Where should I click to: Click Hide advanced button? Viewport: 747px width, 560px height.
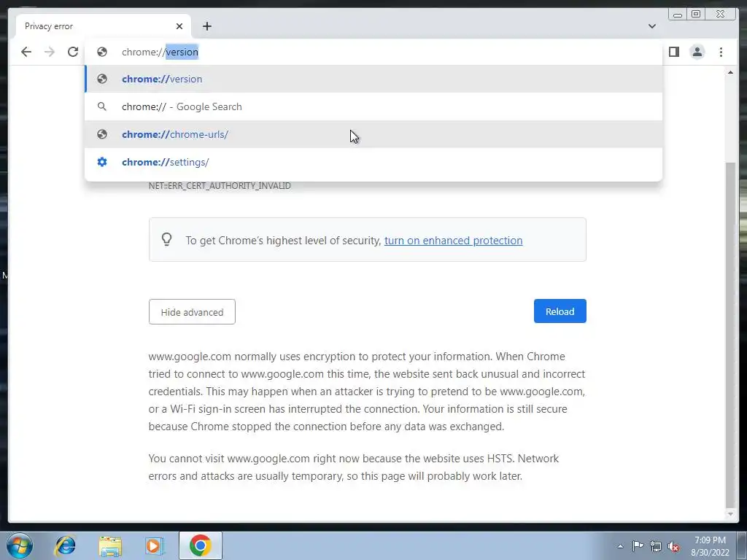tap(192, 312)
